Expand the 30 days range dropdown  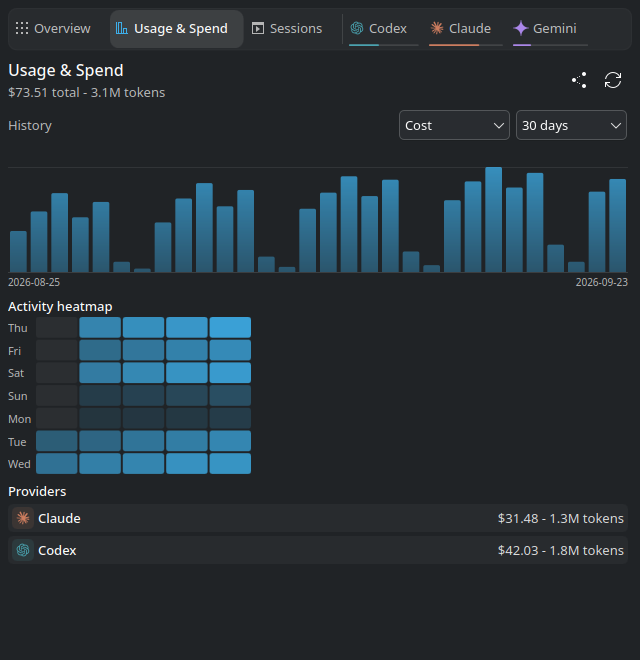571,125
